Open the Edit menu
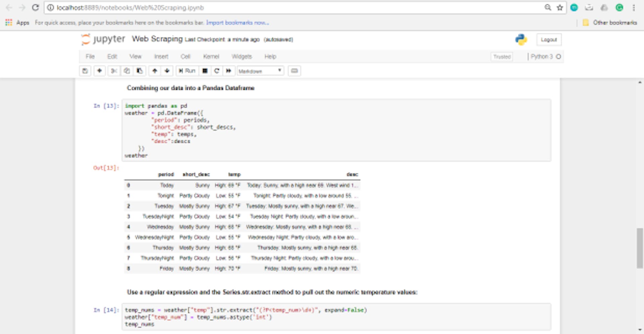Image resolution: width=644 pixels, height=334 pixels. click(112, 57)
